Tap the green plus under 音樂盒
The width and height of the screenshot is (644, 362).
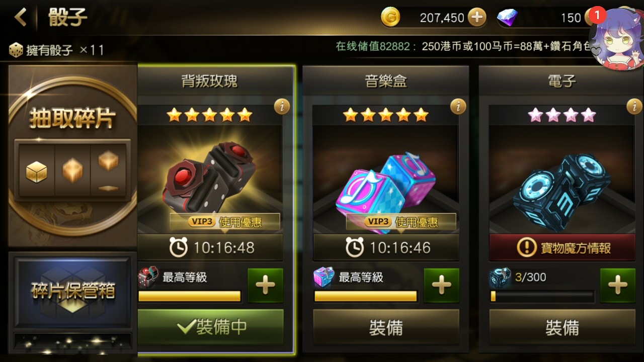[441, 286]
